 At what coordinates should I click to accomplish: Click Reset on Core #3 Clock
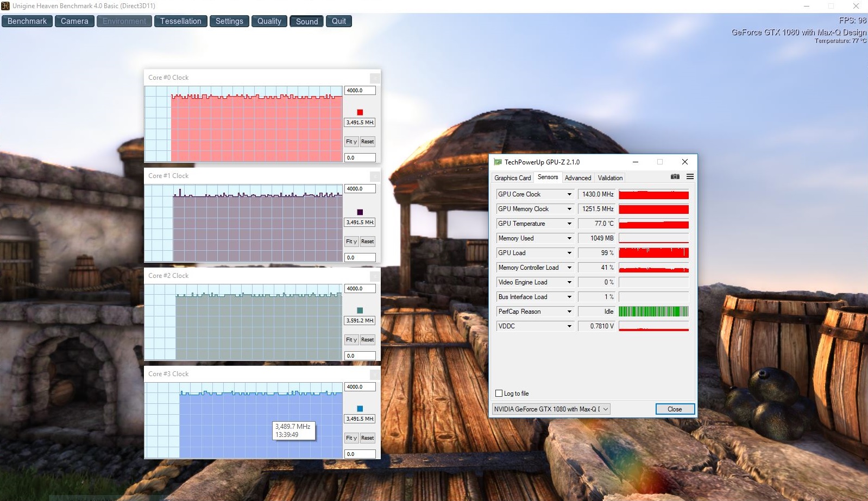pos(368,438)
